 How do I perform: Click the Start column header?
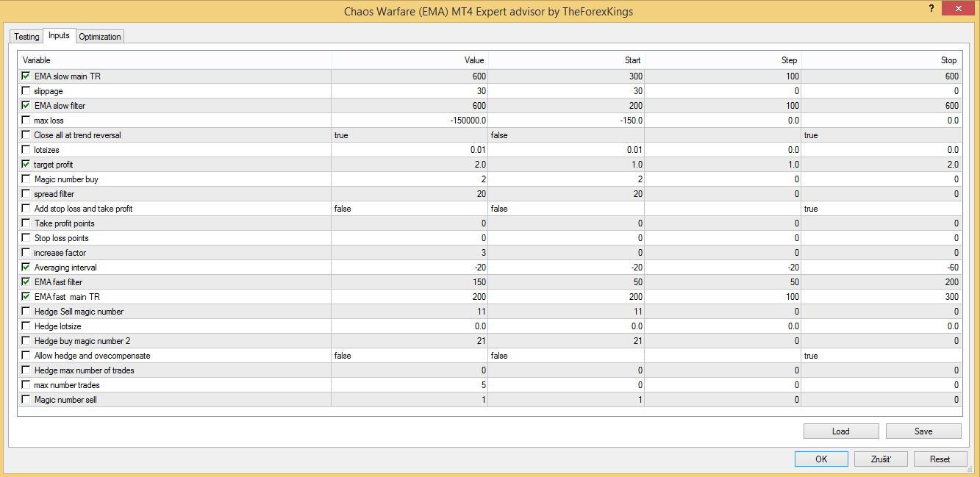(x=566, y=60)
